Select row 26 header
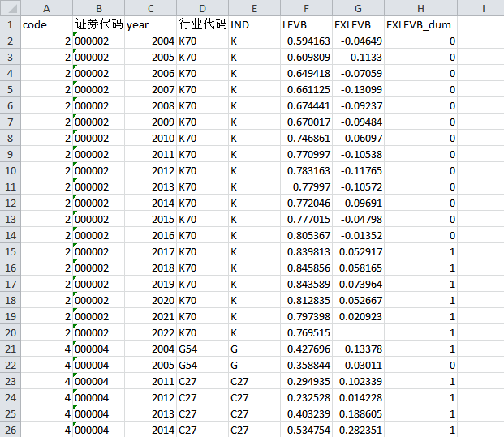This screenshot has width=504, height=437. pos(11,430)
